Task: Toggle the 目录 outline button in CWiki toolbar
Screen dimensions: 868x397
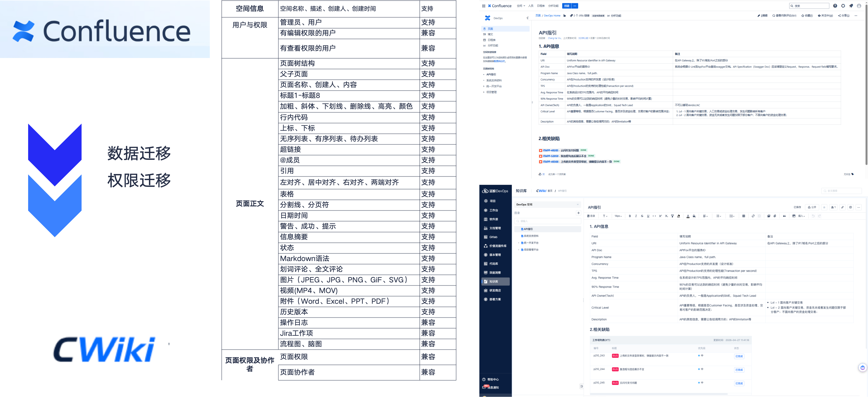Action: [x=591, y=216]
